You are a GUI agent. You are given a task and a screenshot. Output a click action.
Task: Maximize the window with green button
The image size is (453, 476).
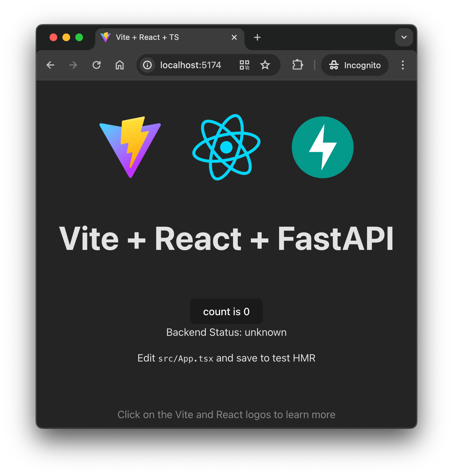tap(79, 37)
